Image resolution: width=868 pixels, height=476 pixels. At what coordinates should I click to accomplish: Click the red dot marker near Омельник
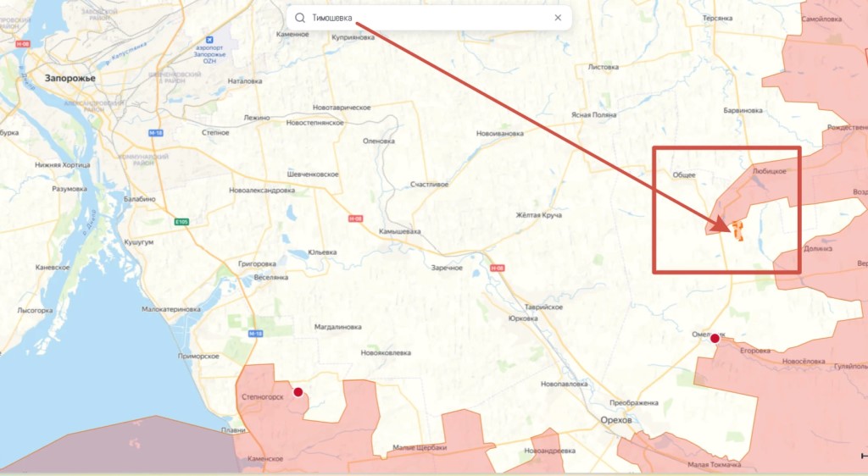point(715,338)
